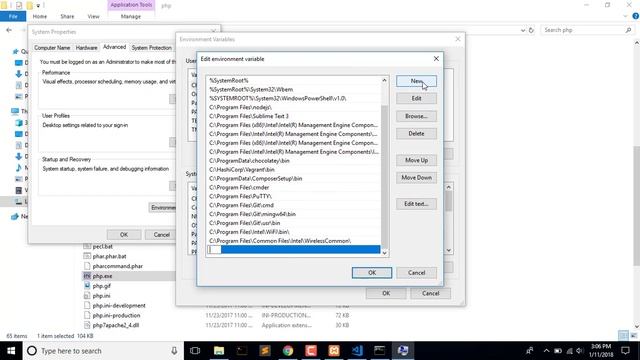Select the C:\Program Files\cmder entry
640x360 pixels.
click(x=294, y=188)
